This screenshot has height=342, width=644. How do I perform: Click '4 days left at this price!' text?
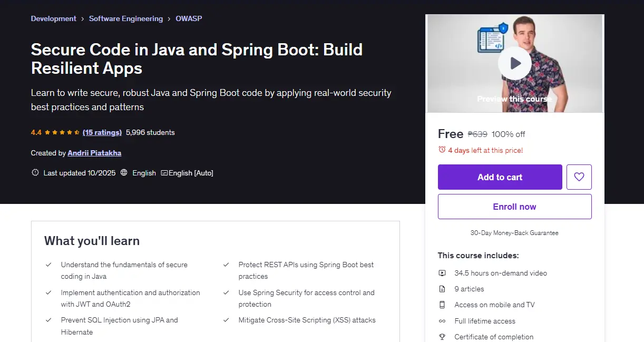click(485, 150)
